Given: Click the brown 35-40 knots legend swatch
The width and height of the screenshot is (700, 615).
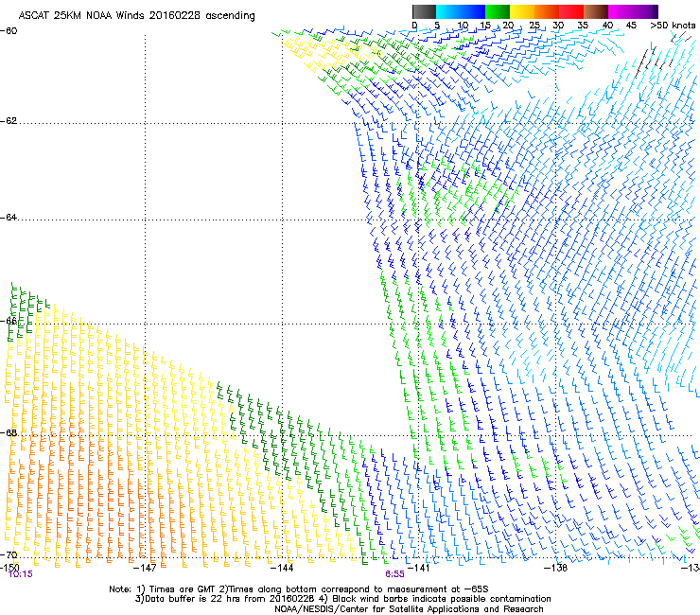Looking at the screenshot, I should 596,11.
